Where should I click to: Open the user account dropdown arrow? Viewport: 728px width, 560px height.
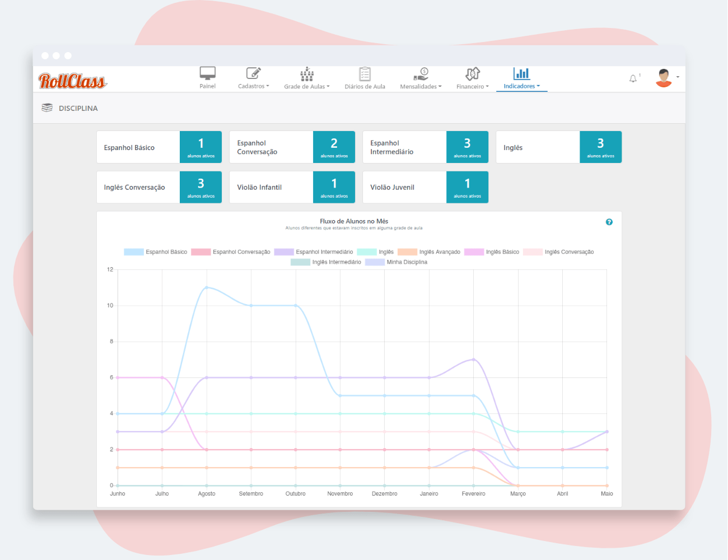tap(678, 77)
